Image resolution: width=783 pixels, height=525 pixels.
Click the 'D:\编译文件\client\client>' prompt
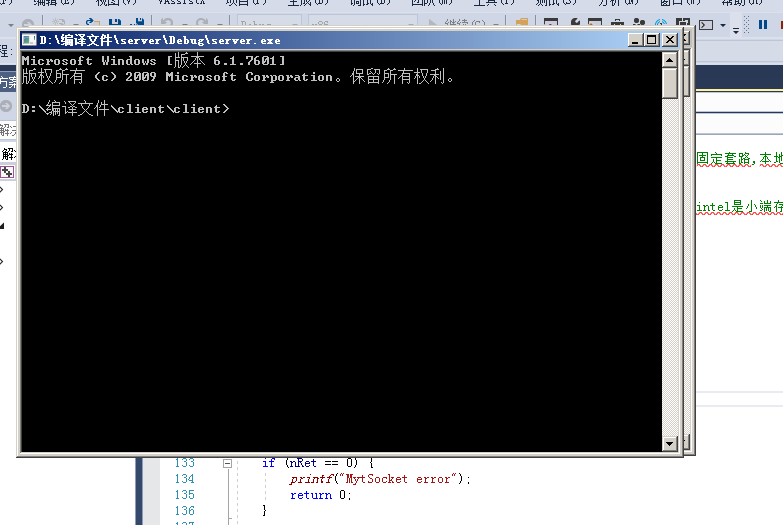tap(125, 108)
